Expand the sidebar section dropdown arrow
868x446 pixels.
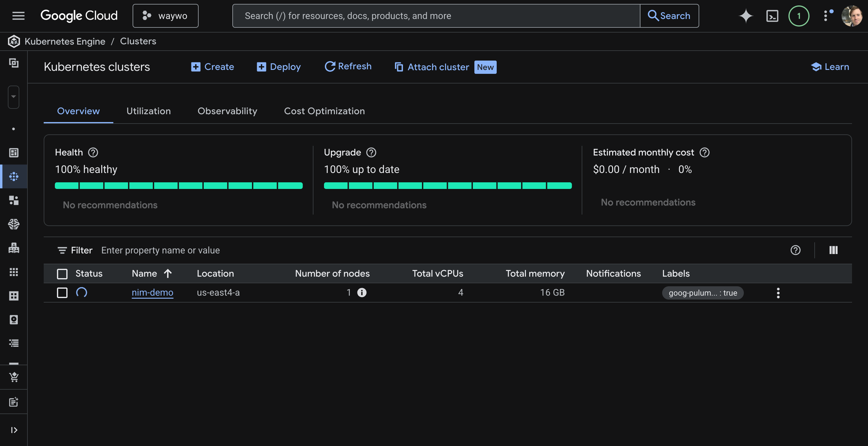tap(14, 97)
